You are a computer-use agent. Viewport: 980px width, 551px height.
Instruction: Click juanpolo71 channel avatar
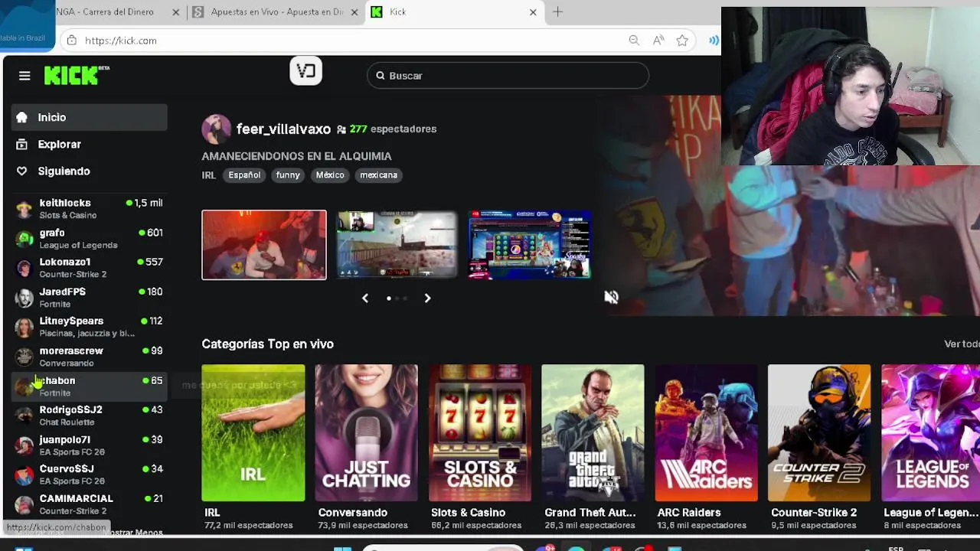point(24,445)
